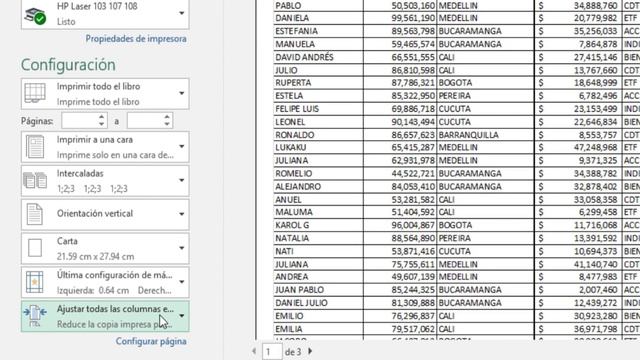Click the Configuración heading
640x360 pixels.
coord(68,65)
